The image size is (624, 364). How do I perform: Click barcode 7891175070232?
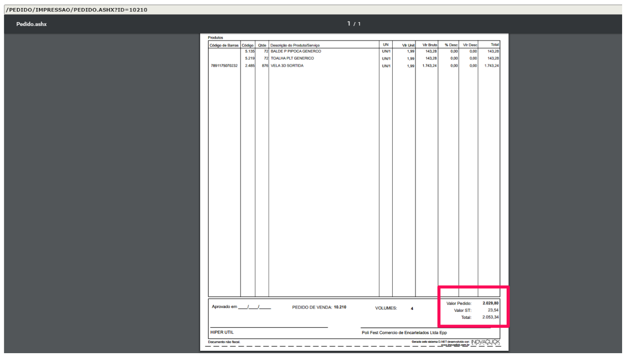224,66
